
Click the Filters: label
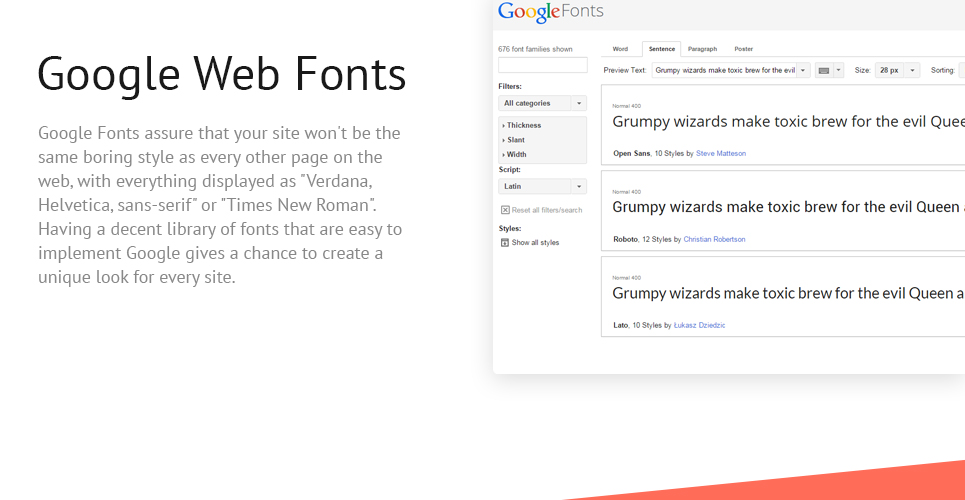click(510, 87)
